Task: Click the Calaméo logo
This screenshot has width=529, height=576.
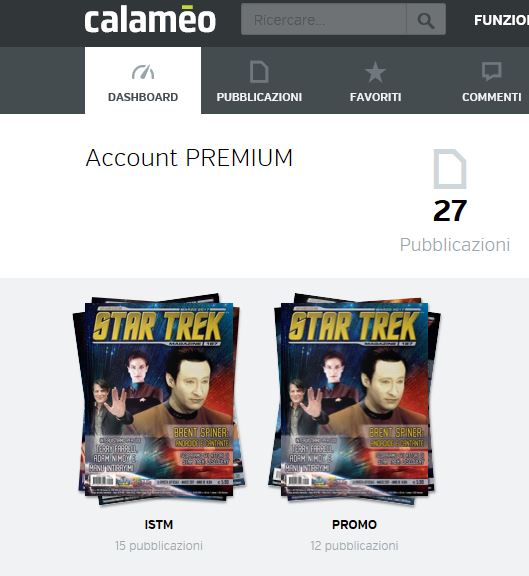Action: click(x=150, y=19)
